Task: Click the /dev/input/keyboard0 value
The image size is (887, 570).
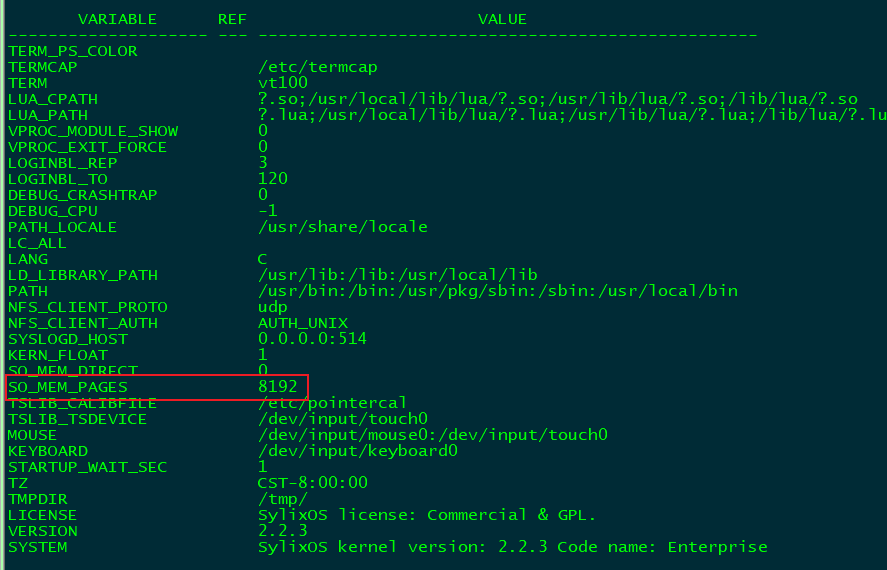Action: 358,451
